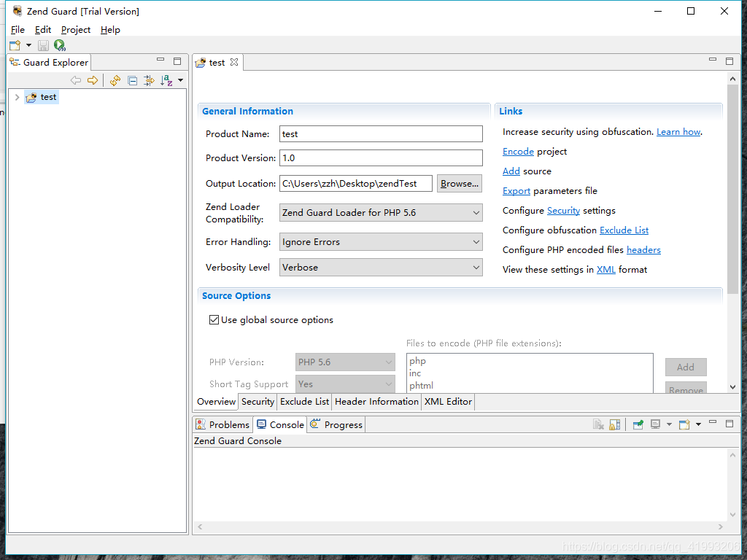Click the Collapse All icon in Guard Explorer
This screenshot has height=560, width=747.
tap(133, 80)
